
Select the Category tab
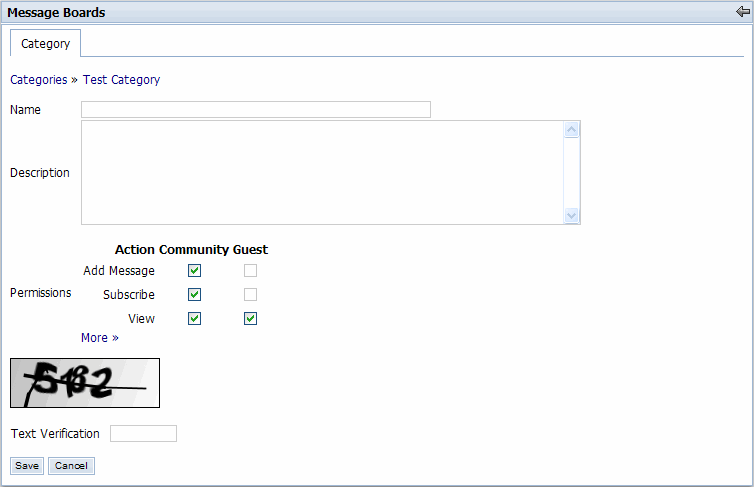pos(46,44)
